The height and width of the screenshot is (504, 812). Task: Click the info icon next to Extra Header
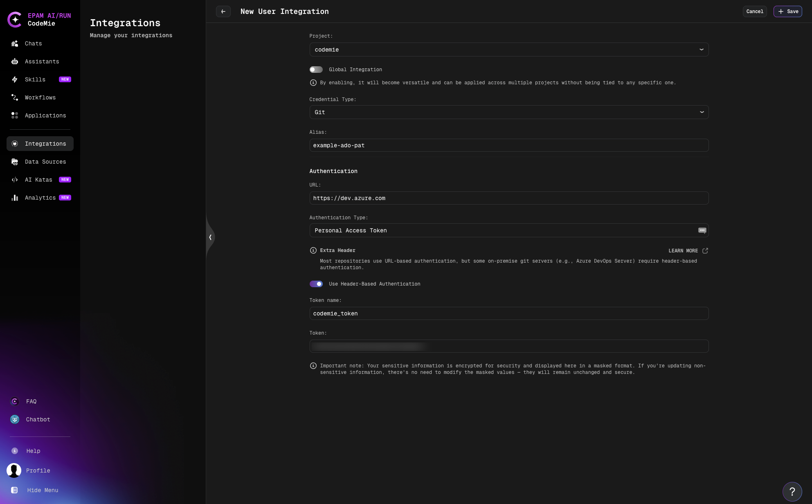pos(313,250)
